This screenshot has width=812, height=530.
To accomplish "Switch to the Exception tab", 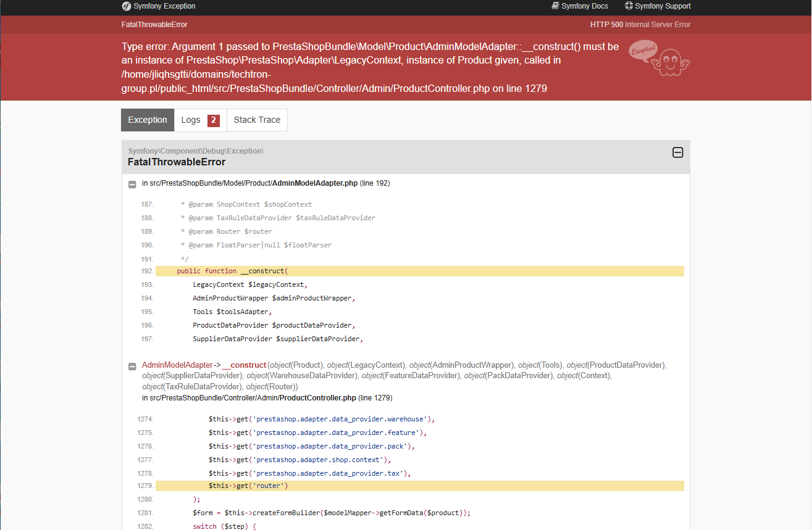I will click(x=148, y=120).
